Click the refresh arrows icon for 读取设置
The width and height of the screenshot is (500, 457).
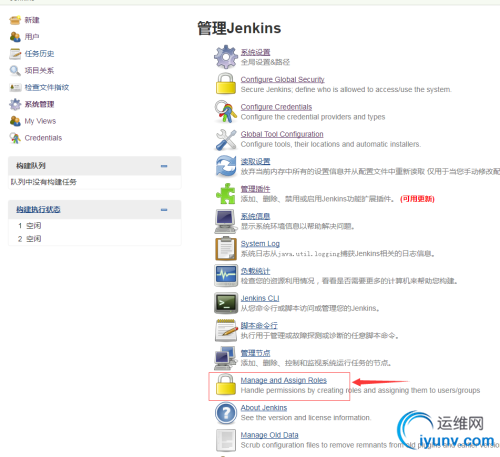(x=226, y=166)
